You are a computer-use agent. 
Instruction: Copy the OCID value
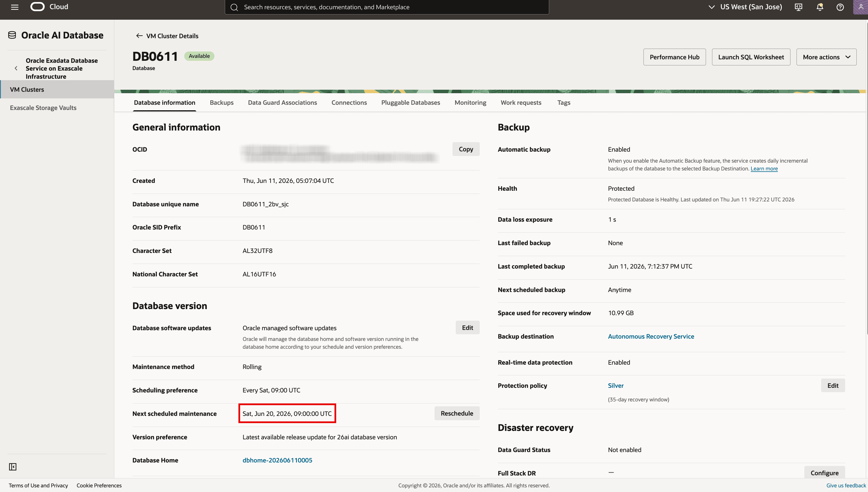coord(466,149)
